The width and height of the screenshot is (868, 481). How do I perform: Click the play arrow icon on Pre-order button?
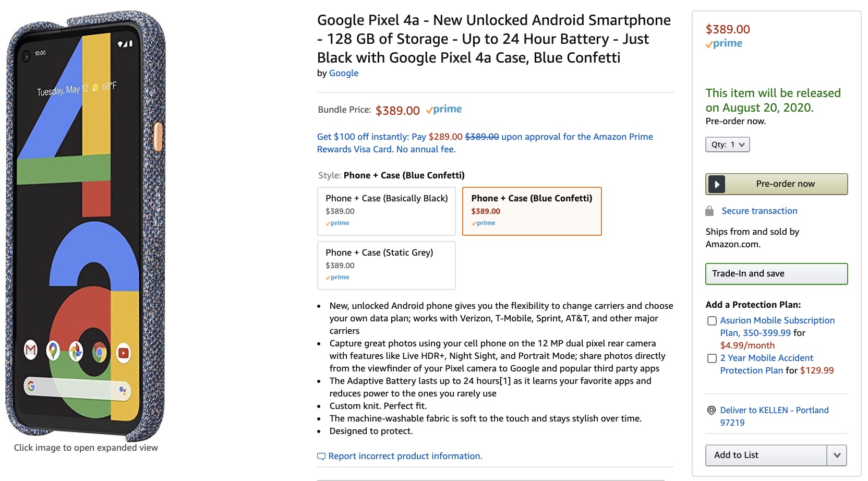tap(717, 184)
